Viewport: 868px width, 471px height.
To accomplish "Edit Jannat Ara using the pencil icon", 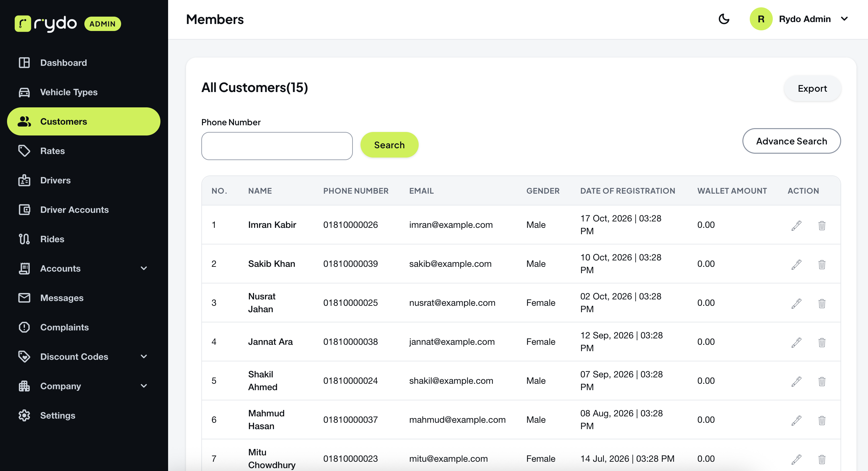I will pyautogui.click(x=796, y=342).
